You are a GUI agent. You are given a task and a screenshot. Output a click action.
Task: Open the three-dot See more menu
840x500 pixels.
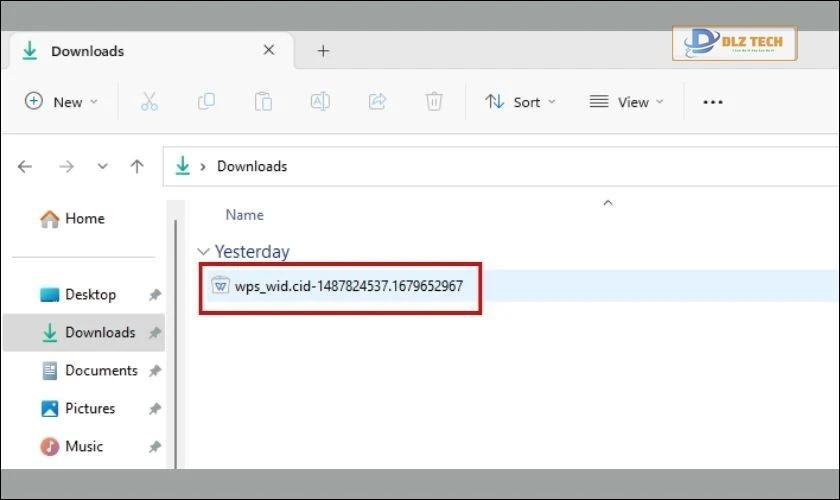(x=713, y=102)
